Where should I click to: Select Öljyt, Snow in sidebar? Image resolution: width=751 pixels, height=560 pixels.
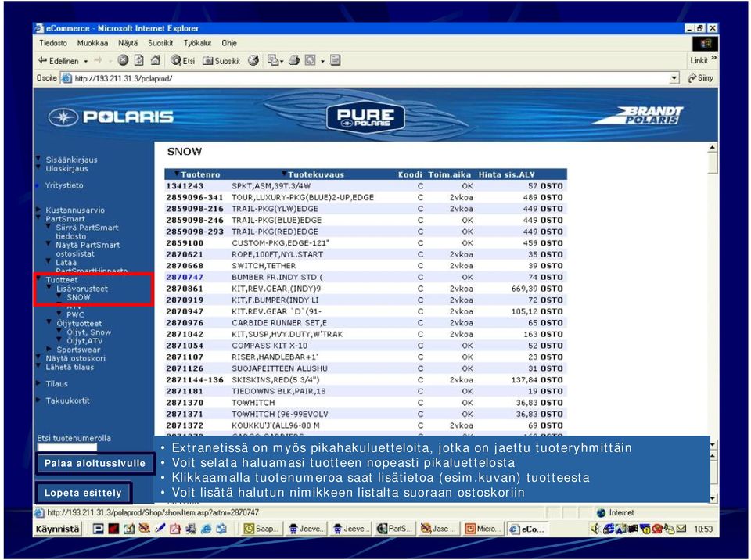coord(88,332)
